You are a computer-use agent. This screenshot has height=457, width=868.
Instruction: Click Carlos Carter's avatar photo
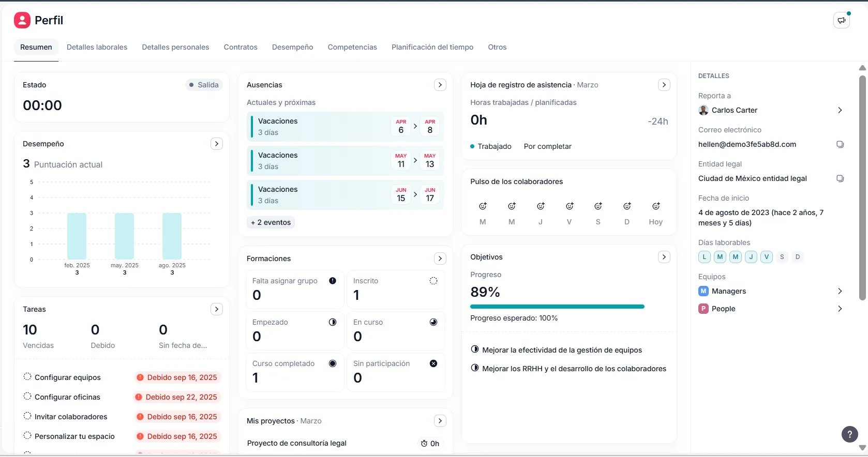coord(704,110)
